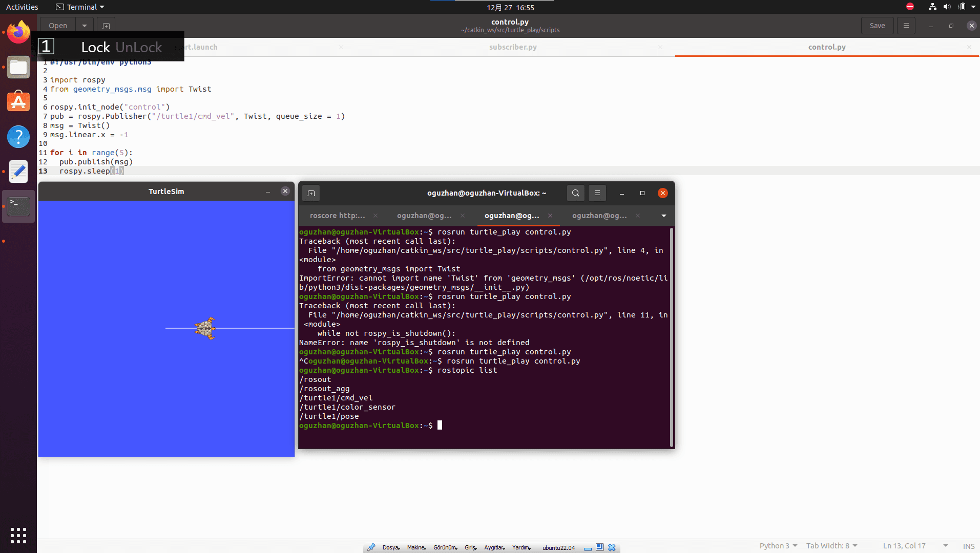
Task: Launch Ubuntu Software from the dock
Action: (18, 102)
